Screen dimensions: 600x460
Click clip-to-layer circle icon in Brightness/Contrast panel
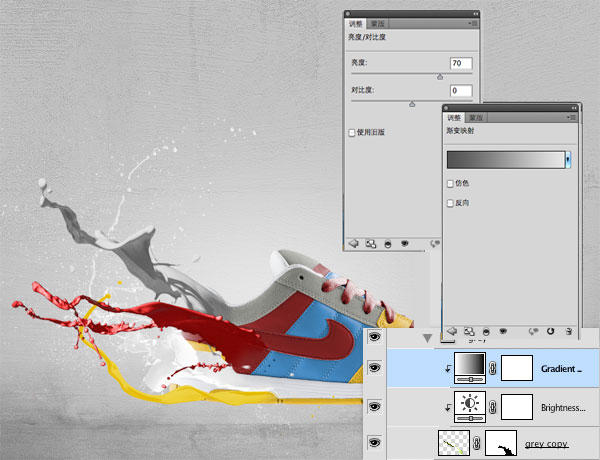tap(388, 244)
